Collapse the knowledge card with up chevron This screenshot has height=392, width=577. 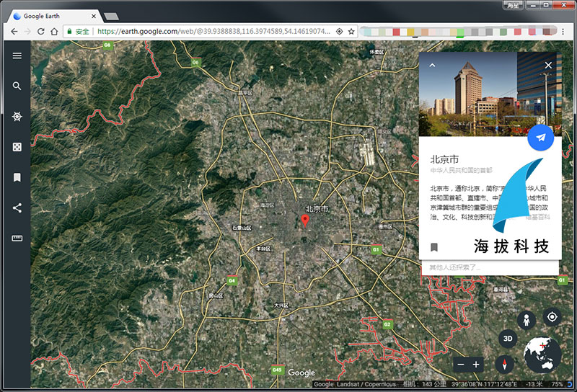click(x=432, y=65)
